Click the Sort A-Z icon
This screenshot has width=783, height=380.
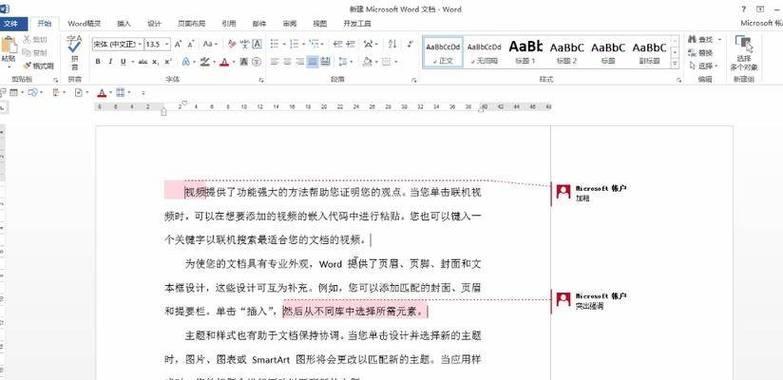(x=392, y=44)
